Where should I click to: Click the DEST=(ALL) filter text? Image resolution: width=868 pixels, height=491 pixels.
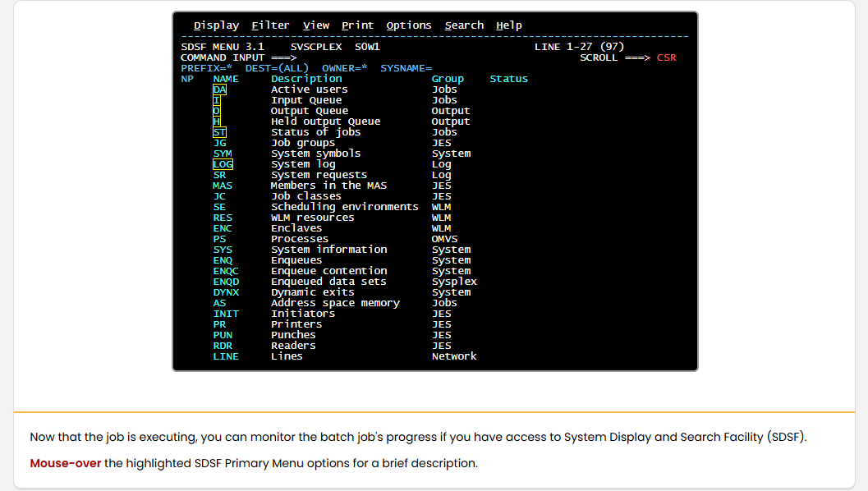(277, 69)
